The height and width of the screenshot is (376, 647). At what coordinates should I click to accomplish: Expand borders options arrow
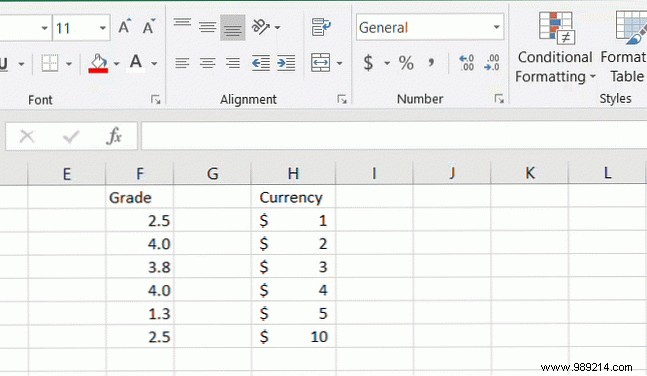[68, 64]
